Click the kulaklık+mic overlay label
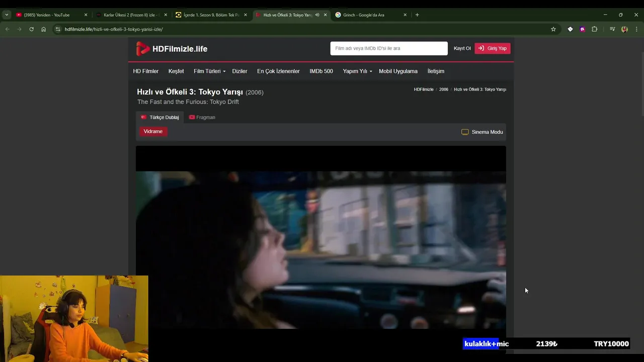Screen dimensions: 644x362 pyautogui.click(x=486, y=344)
